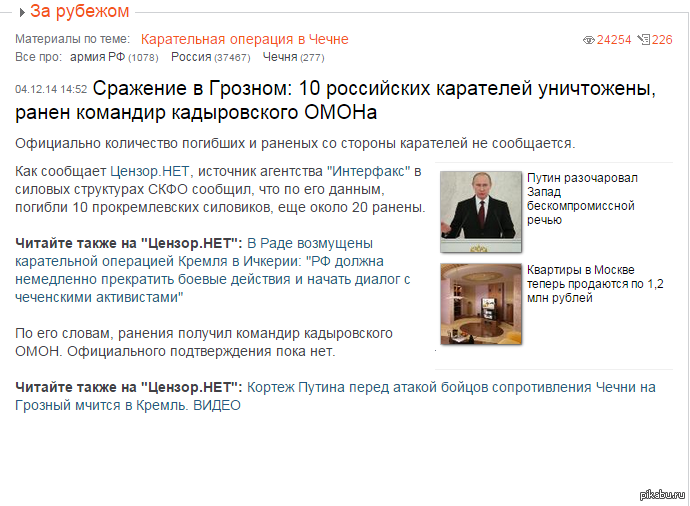Open the Сражение в Грозном headline
Viewport: 690px width, 506px height.
point(335,100)
